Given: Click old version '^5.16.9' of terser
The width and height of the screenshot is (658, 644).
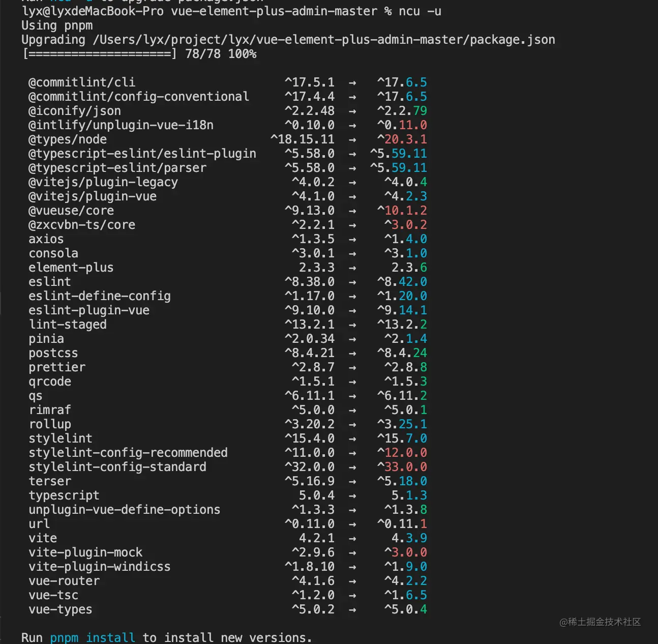Looking at the screenshot, I should click(x=310, y=481).
